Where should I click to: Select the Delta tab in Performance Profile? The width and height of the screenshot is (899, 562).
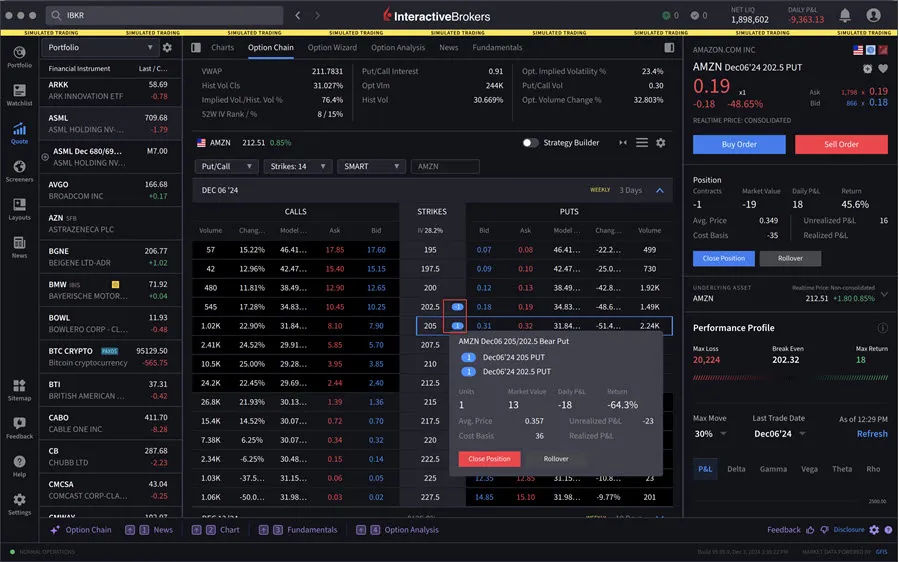tap(736, 469)
